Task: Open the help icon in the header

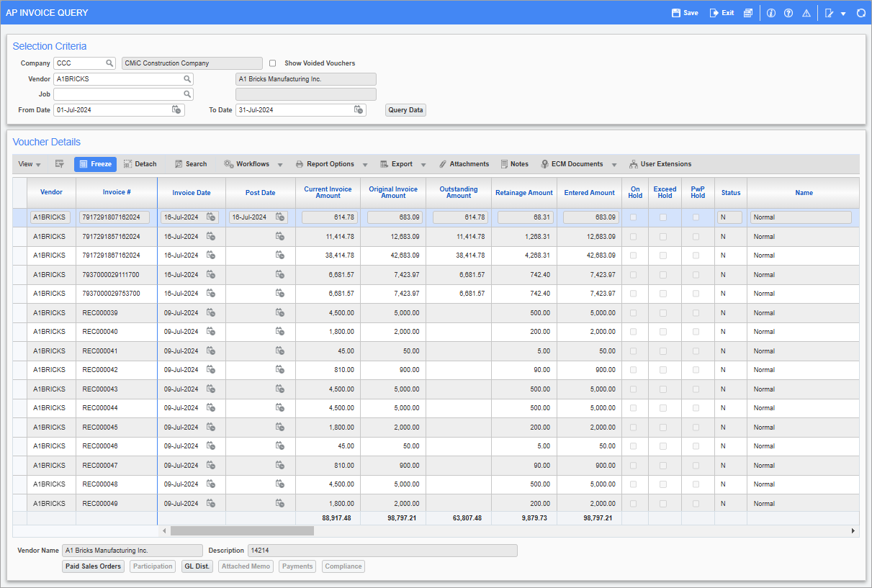Action: [788, 12]
